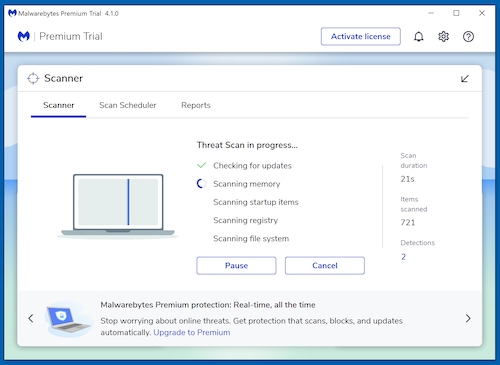Click the Activate license button
The image size is (500, 365).
click(x=361, y=36)
